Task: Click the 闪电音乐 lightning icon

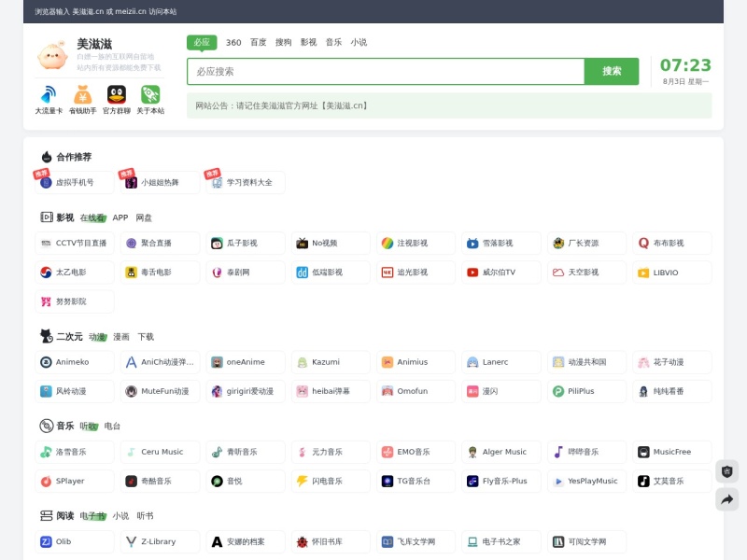Action: pyautogui.click(x=302, y=481)
